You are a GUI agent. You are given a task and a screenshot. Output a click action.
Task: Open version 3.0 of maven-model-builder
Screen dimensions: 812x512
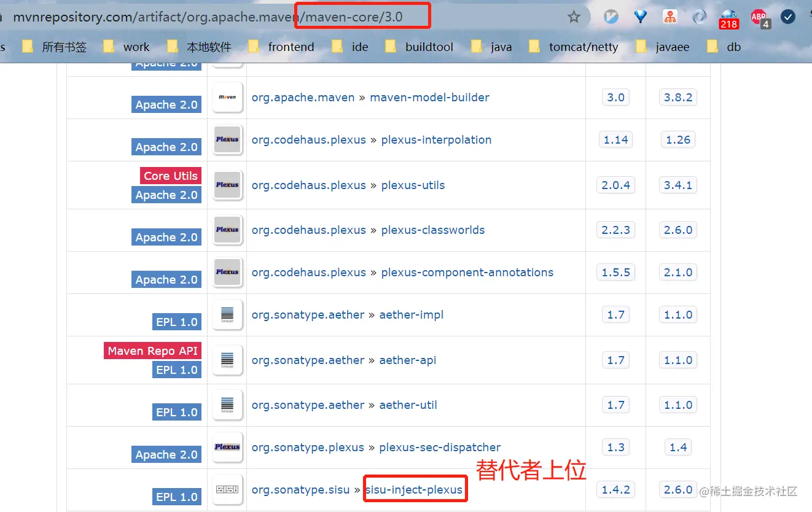click(x=615, y=97)
